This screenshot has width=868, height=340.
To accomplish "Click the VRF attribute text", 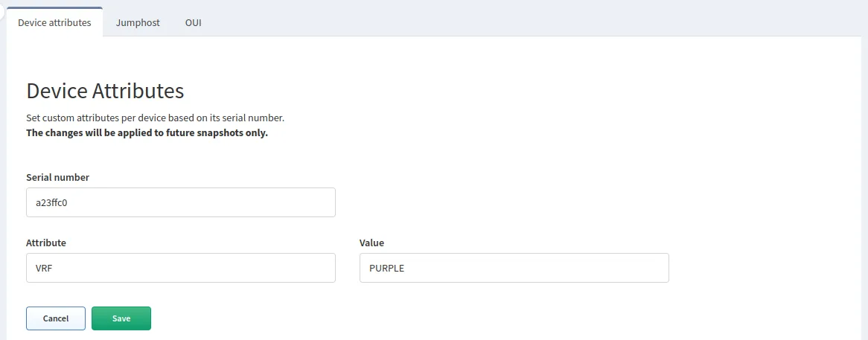I will (44, 268).
